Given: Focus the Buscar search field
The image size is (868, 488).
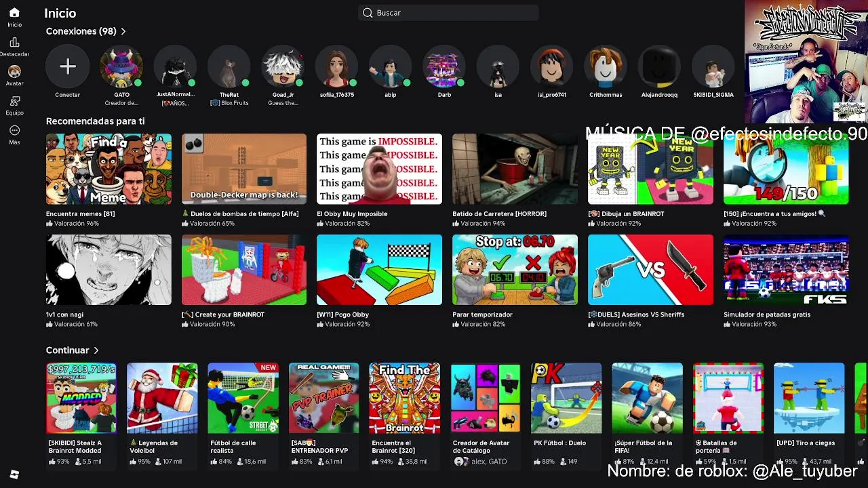Looking at the screenshot, I should (x=448, y=13).
